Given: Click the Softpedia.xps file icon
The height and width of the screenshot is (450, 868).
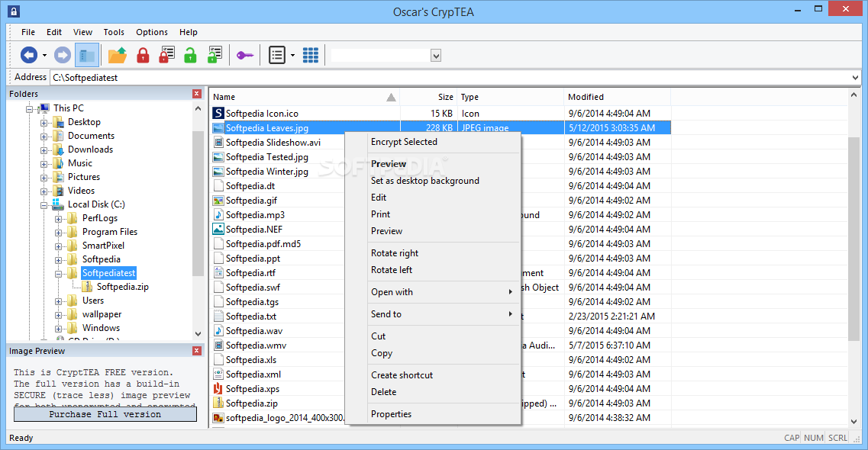Looking at the screenshot, I should coord(218,389).
